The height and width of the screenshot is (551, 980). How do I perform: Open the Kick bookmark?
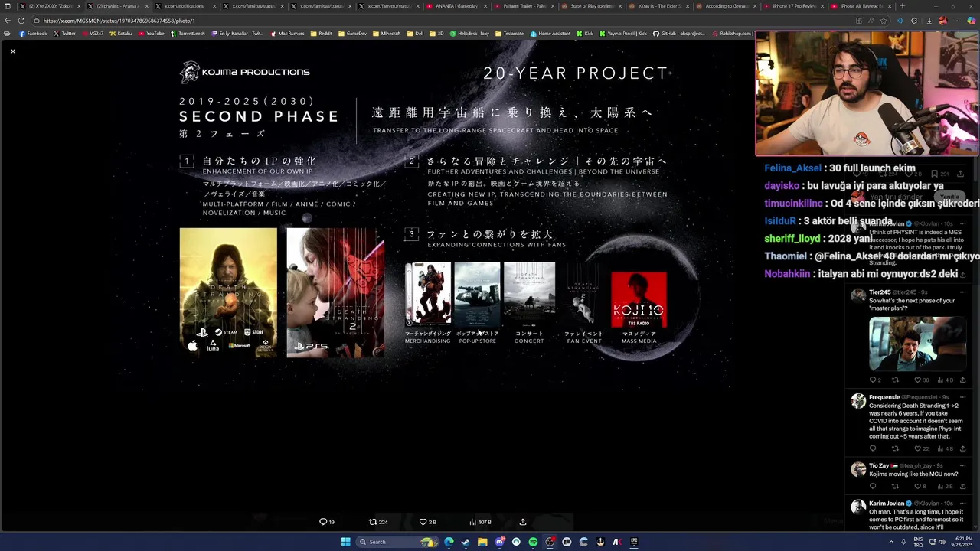tap(585, 34)
